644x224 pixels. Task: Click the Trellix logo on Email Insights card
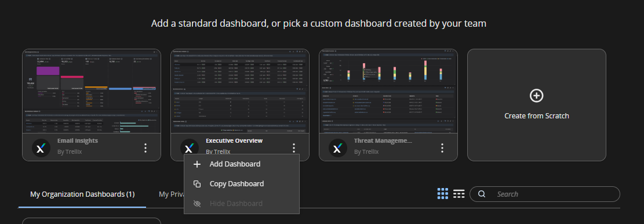coord(41,148)
